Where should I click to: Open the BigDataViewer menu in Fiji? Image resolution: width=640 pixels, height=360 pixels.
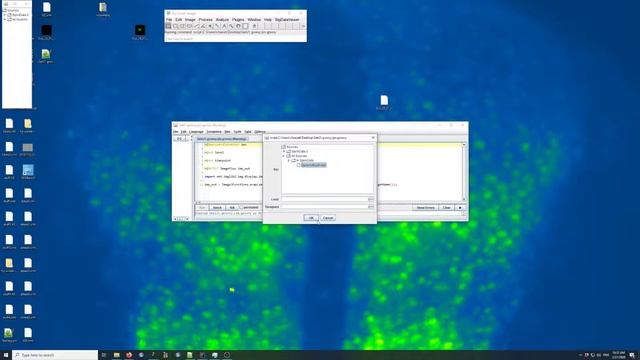[287, 20]
